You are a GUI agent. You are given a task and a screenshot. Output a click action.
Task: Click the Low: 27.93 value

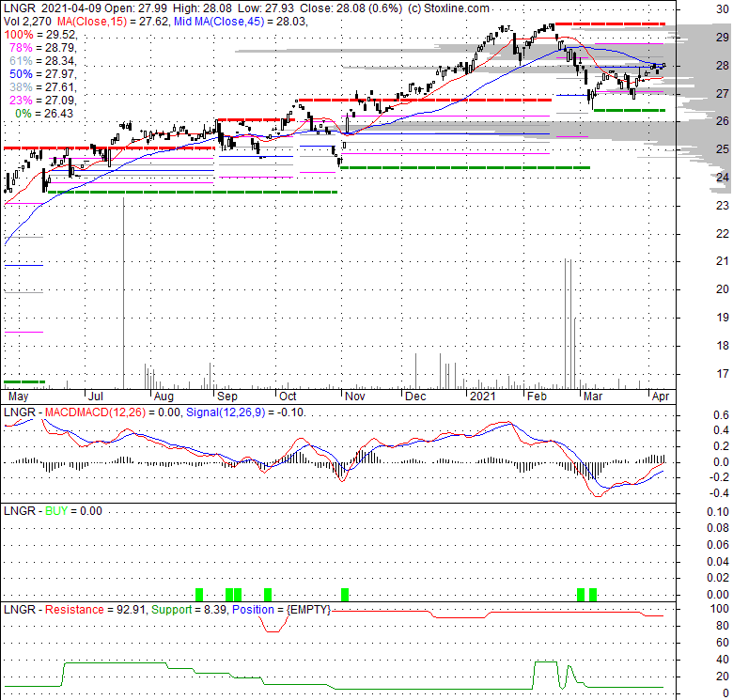[266, 8]
